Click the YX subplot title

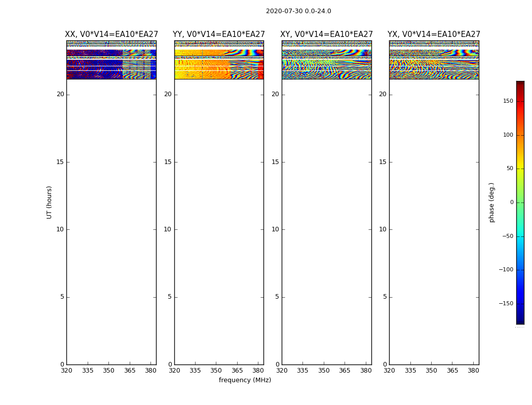(x=434, y=34)
